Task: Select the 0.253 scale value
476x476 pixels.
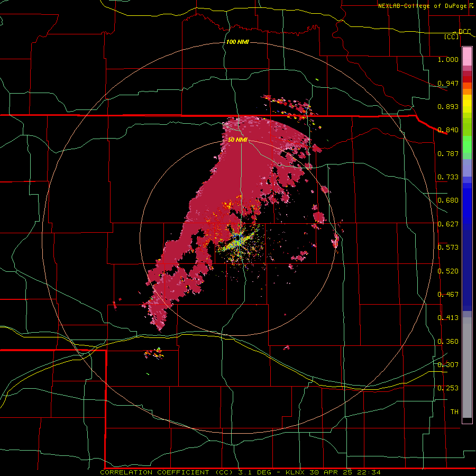Action: [448, 388]
